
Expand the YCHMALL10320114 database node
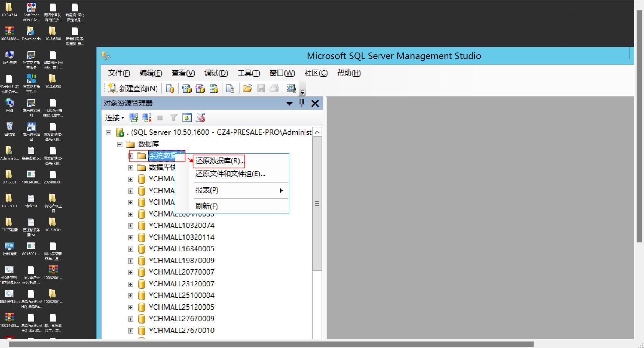pyautogui.click(x=131, y=238)
